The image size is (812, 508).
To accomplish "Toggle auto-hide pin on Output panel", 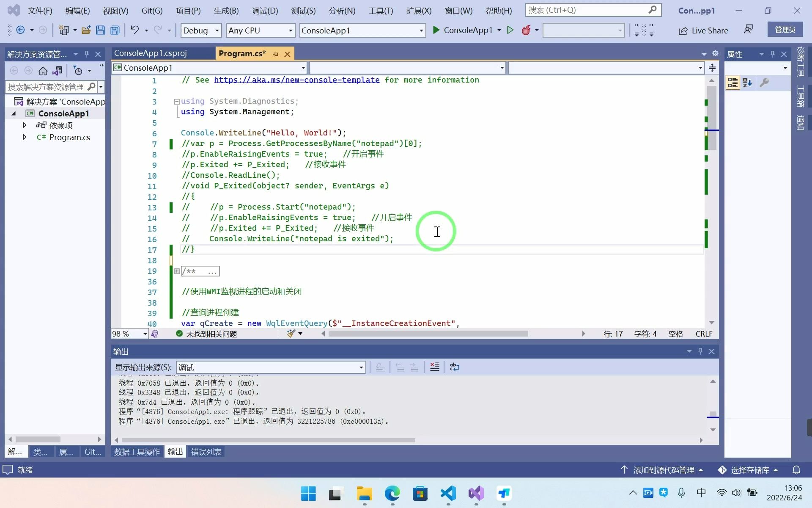I will point(700,351).
